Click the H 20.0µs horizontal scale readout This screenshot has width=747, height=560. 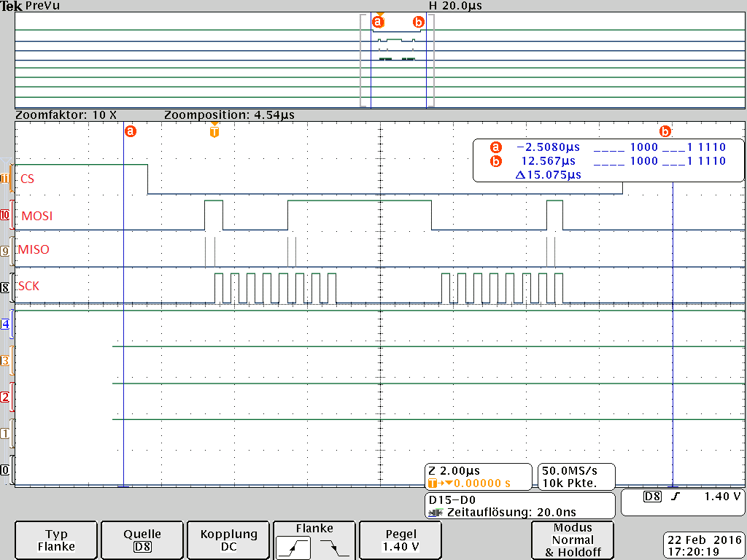point(455,6)
